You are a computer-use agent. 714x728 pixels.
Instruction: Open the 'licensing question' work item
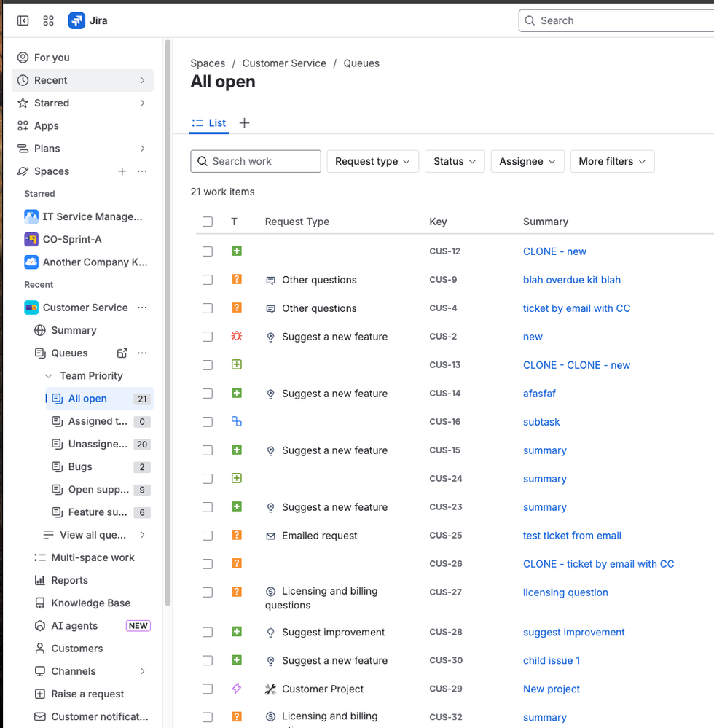[x=565, y=592]
